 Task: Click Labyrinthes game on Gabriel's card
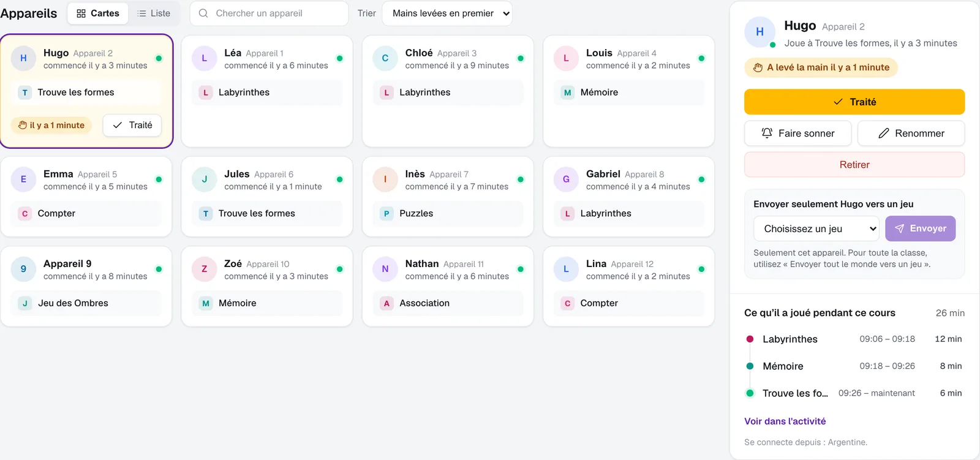pyautogui.click(x=629, y=213)
